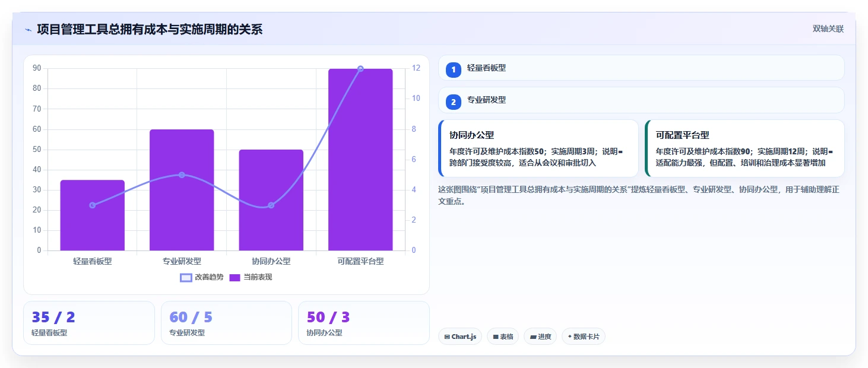The image size is (868, 368).
Task: Open the 可配置平台型 detail card
Action: 745,148
